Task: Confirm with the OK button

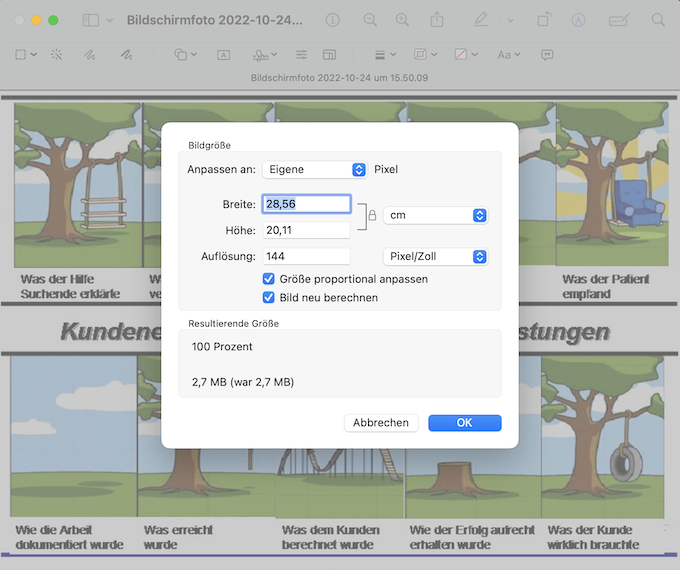Action: click(x=464, y=423)
